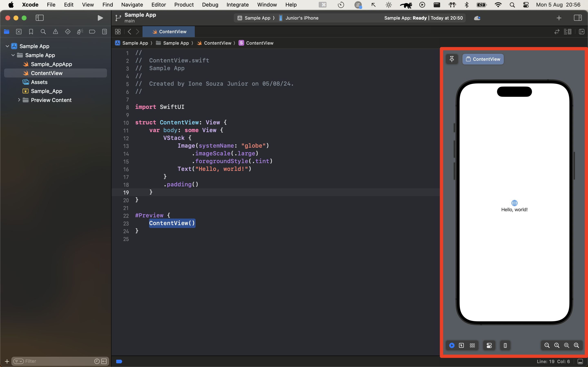Select ContentView file in navigator

[x=47, y=73]
